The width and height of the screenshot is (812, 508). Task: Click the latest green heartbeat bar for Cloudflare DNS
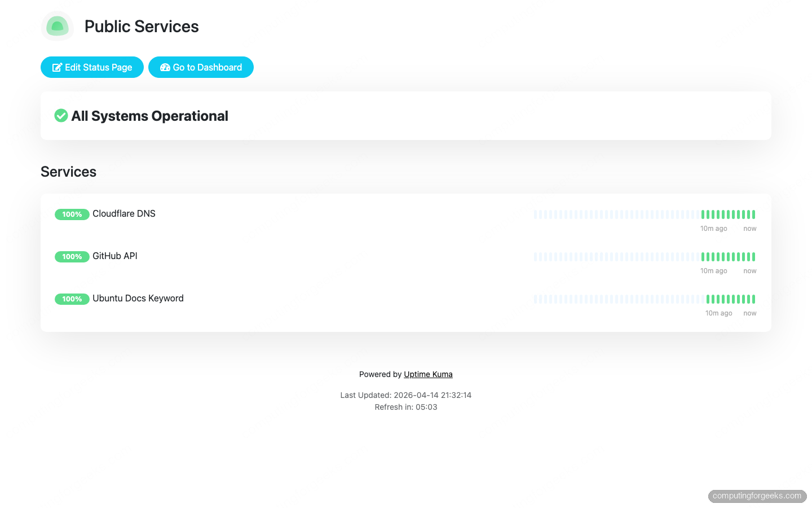pyautogui.click(x=753, y=214)
